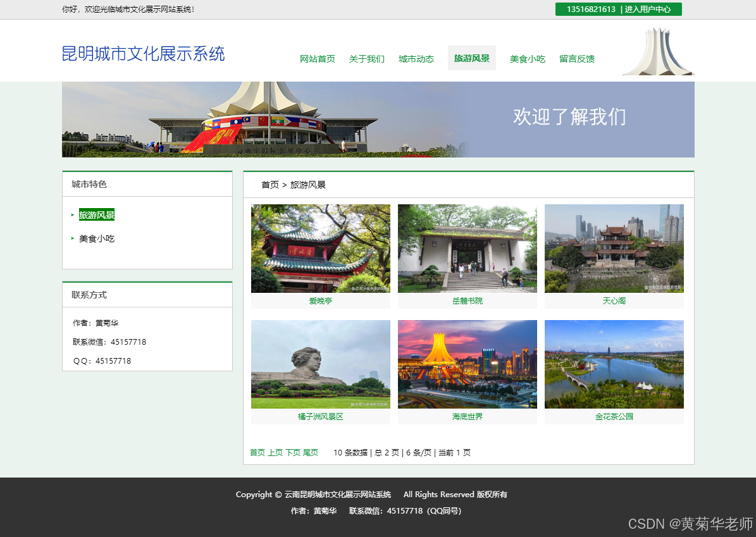Click the 作者：黄菊华 sidebar text
The width and height of the screenshot is (756, 537).
pyautogui.click(x=96, y=323)
